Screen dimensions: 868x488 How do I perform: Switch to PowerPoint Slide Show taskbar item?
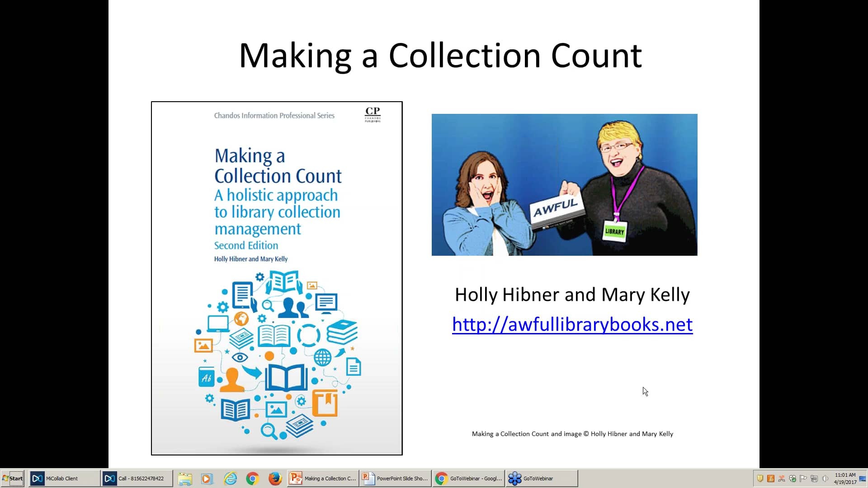coord(396,478)
